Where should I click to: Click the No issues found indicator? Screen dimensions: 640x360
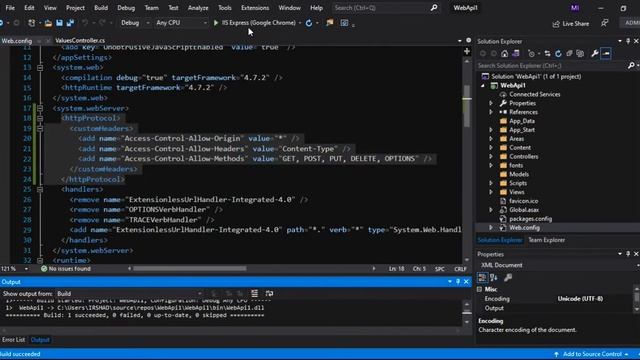[66, 269]
